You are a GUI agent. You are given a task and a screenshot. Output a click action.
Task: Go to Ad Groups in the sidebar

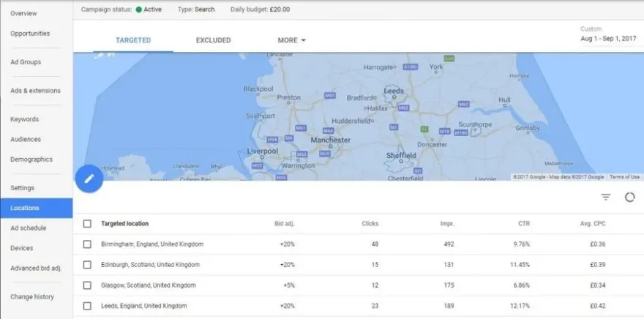coord(26,62)
